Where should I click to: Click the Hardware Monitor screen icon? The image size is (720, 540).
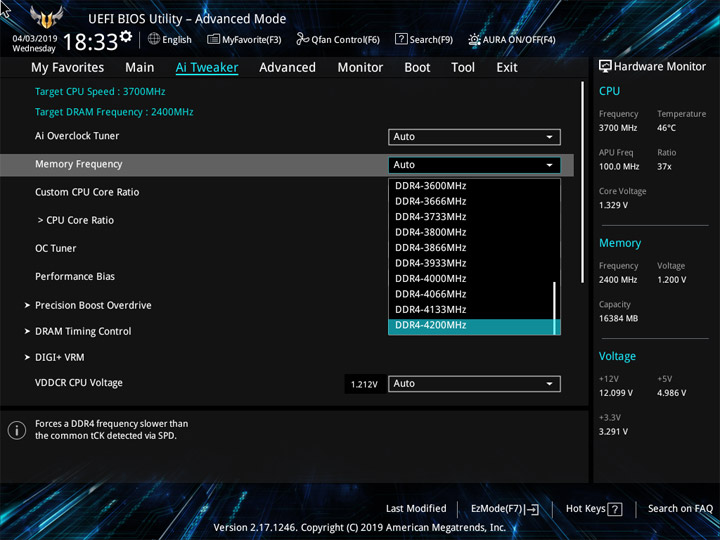point(605,66)
